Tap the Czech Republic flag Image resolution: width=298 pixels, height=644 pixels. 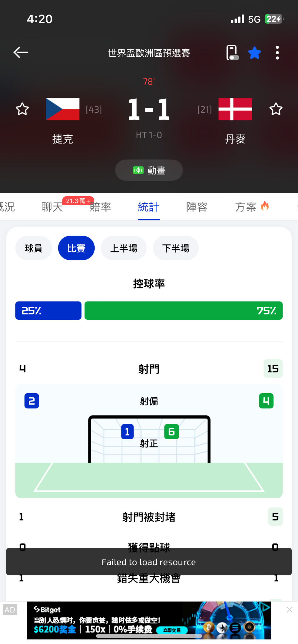tap(63, 109)
